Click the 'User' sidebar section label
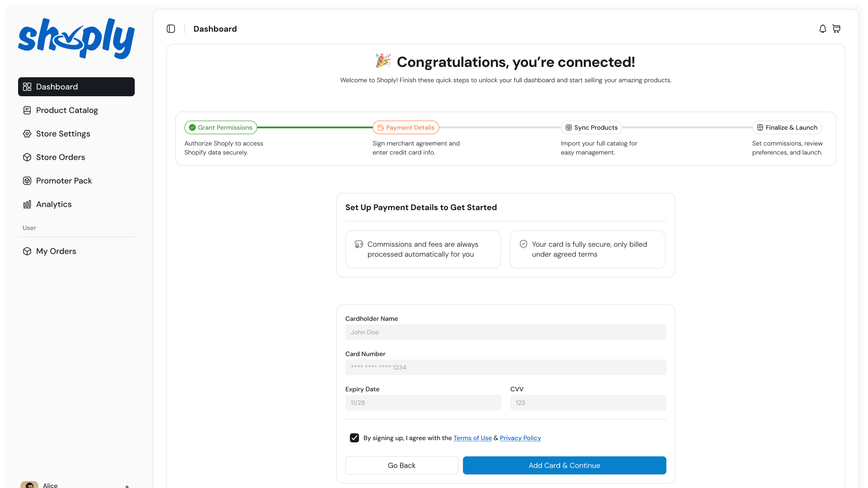The width and height of the screenshot is (868, 488). tap(29, 228)
